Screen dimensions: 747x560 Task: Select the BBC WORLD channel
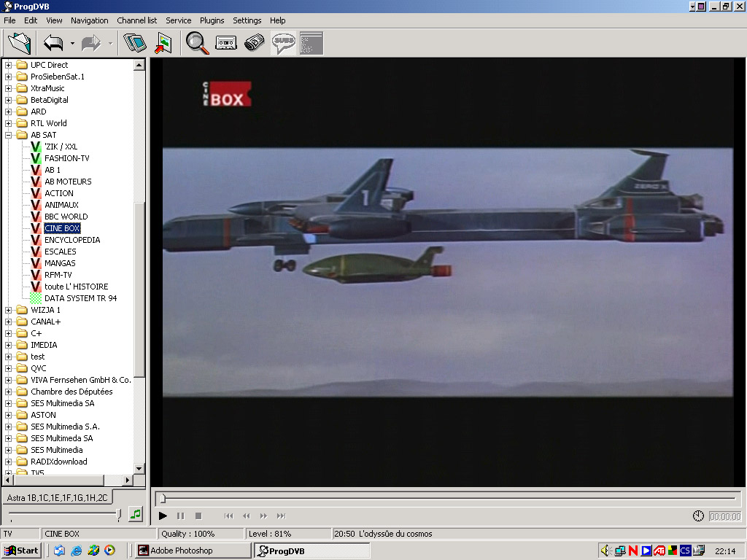[66, 217]
